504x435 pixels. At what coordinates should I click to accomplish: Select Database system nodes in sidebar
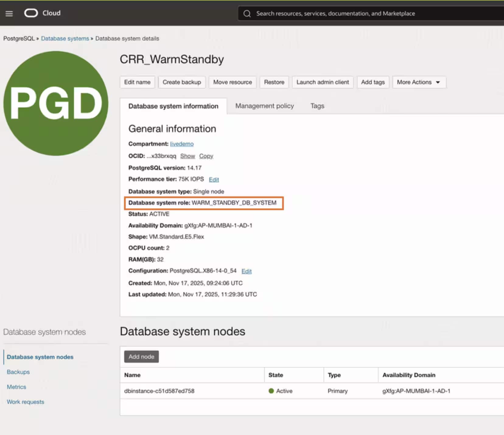pos(40,357)
